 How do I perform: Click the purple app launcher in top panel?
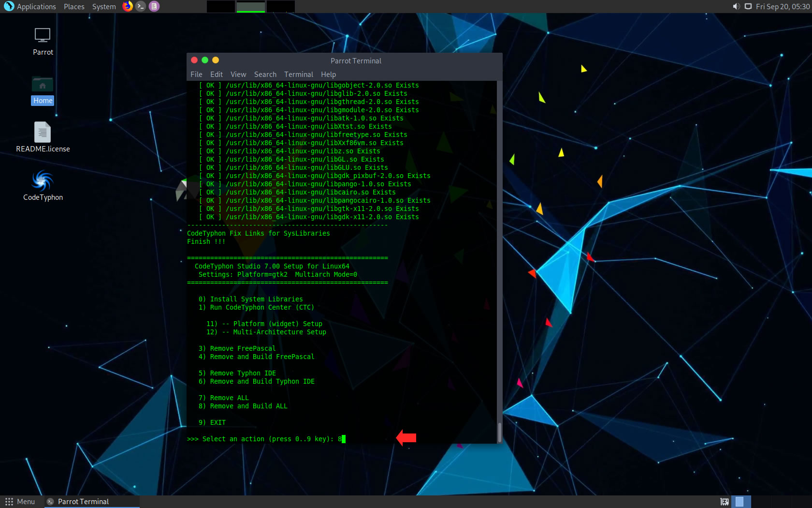click(x=154, y=6)
